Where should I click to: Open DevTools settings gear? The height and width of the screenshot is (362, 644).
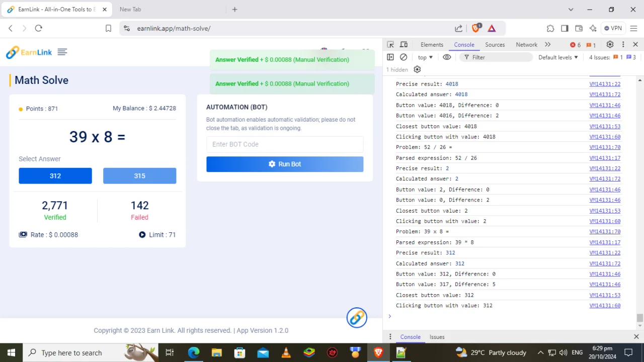coord(610,45)
